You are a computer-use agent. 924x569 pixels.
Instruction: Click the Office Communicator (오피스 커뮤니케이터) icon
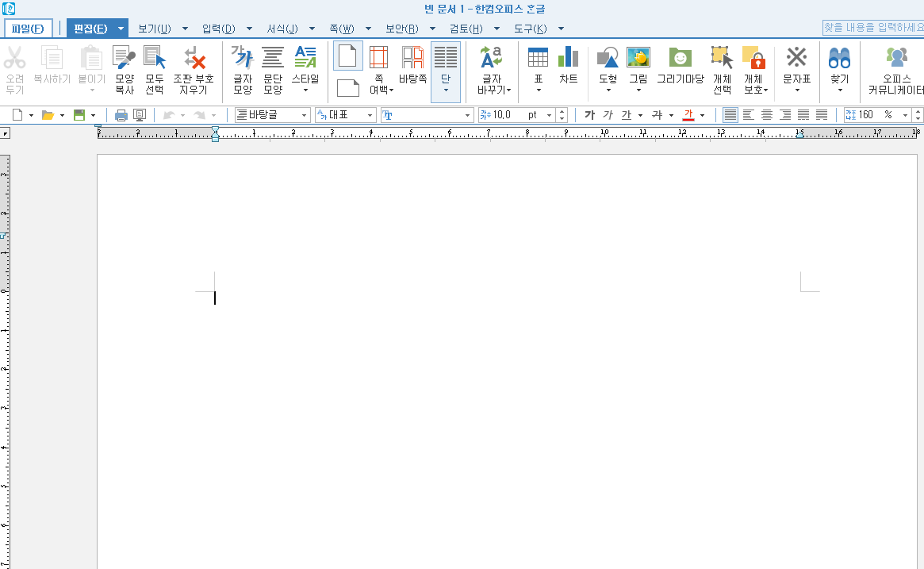coord(896,57)
